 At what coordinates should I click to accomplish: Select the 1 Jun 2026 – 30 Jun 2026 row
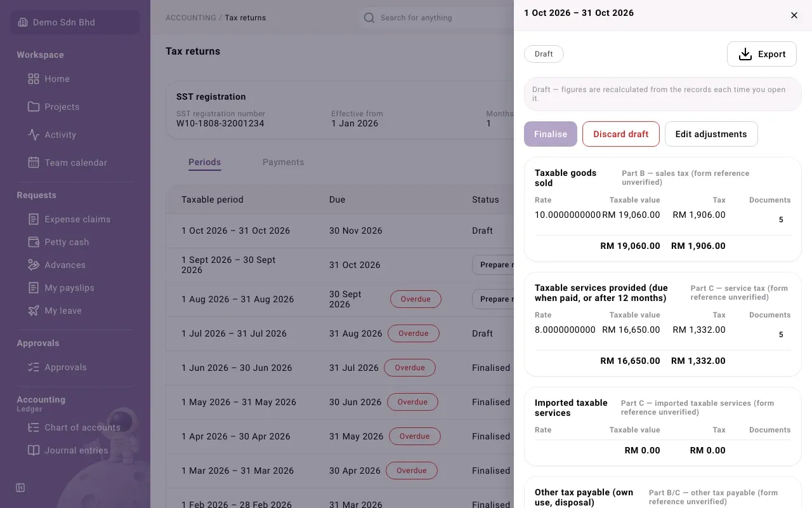click(340, 368)
